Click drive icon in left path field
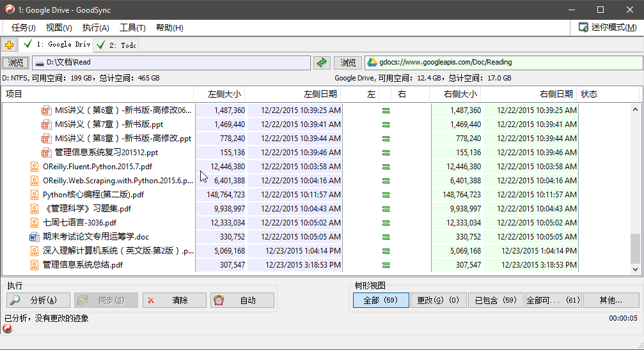Image resolution: width=644 pixels, height=350 pixels. [x=40, y=63]
